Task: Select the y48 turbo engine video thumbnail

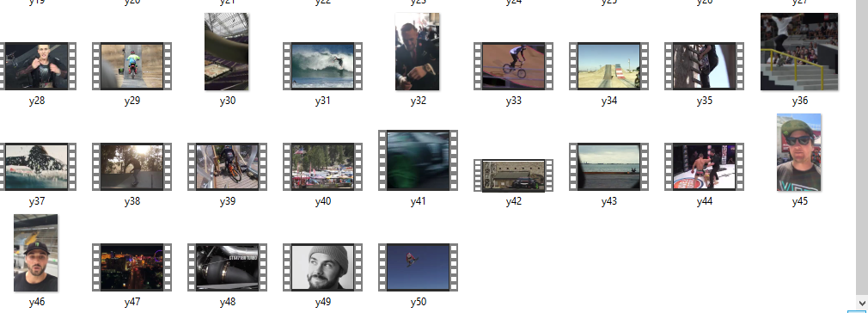Action: click(x=227, y=267)
